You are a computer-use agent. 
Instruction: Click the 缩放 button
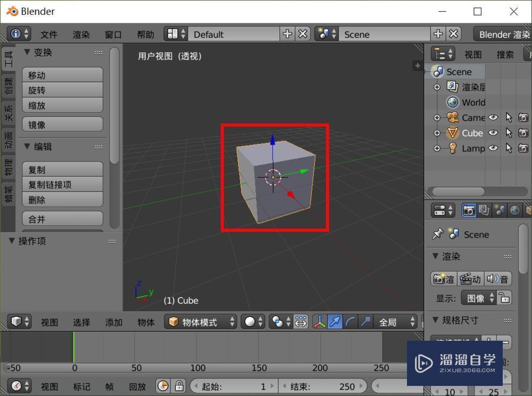(x=62, y=105)
